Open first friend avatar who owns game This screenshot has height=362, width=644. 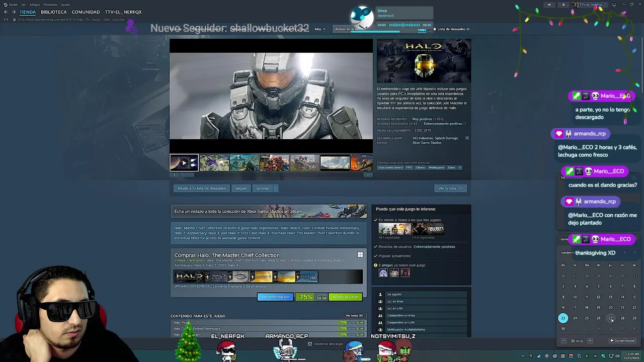coord(383,273)
